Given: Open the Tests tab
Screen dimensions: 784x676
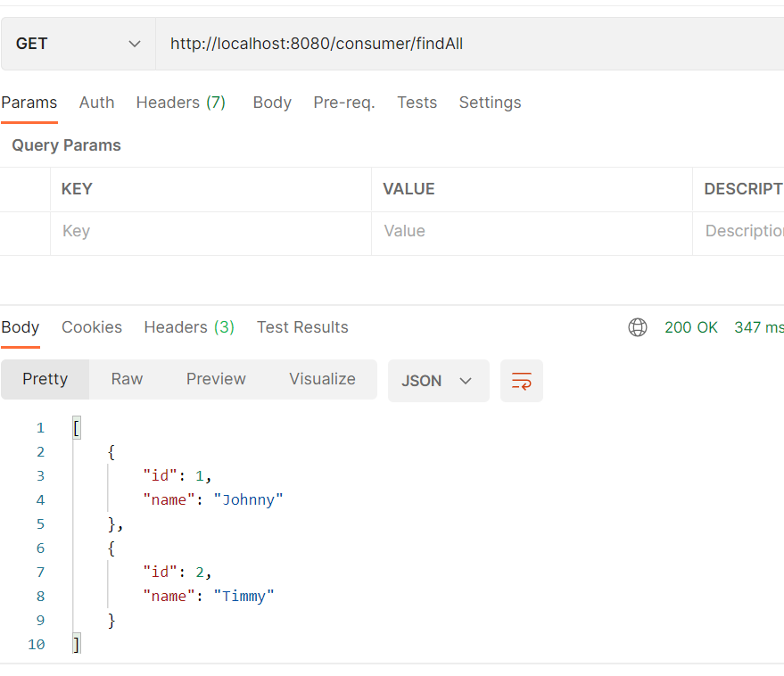Looking at the screenshot, I should coord(417,103).
